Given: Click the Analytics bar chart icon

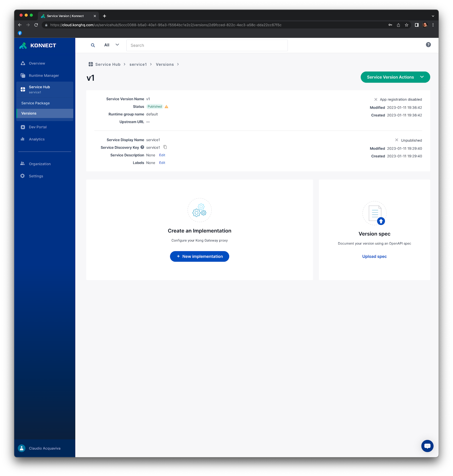Looking at the screenshot, I should (22, 139).
